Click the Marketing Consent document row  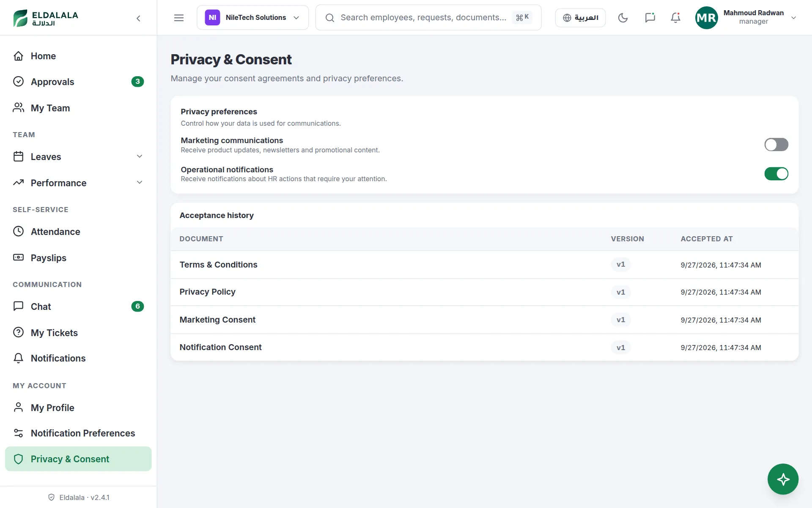point(484,320)
